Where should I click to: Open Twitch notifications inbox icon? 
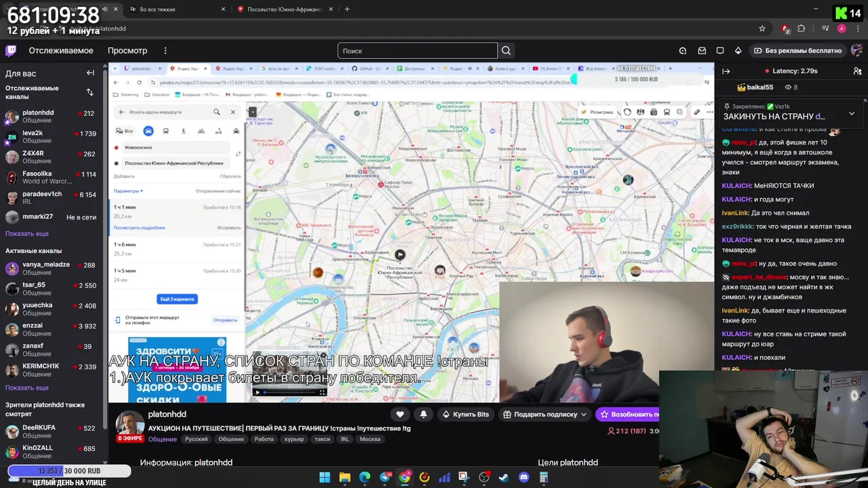702,51
